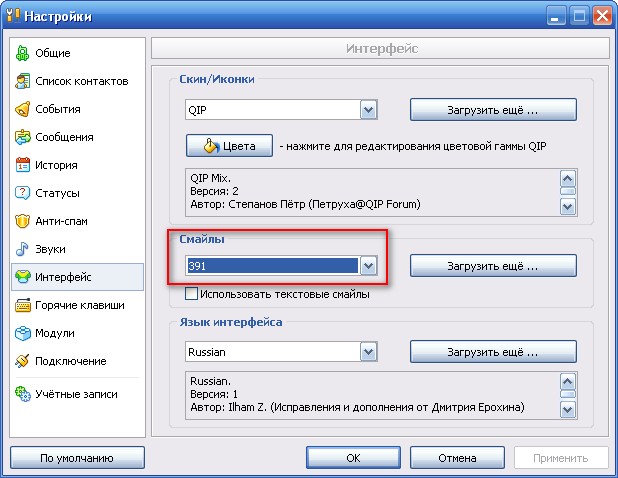Click the Список контактов sidebar icon
The width and height of the screenshot is (618, 478).
(x=22, y=81)
